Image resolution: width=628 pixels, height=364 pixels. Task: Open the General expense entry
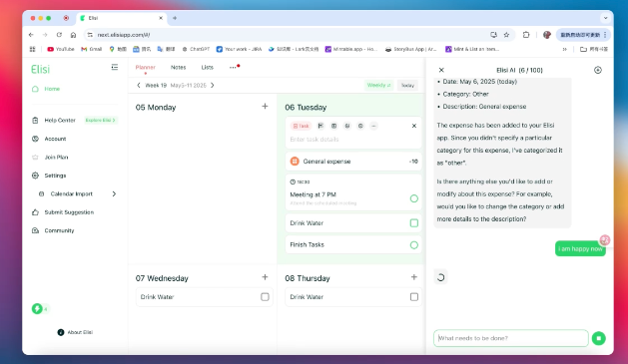click(x=353, y=162)
